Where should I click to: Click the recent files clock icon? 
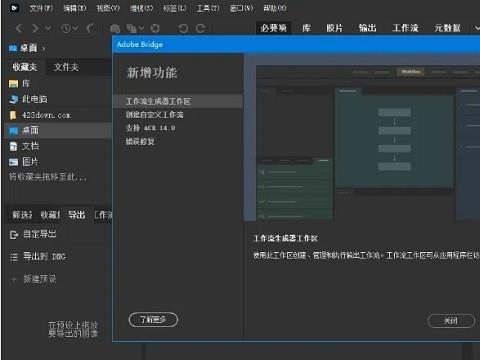(66, 28)
